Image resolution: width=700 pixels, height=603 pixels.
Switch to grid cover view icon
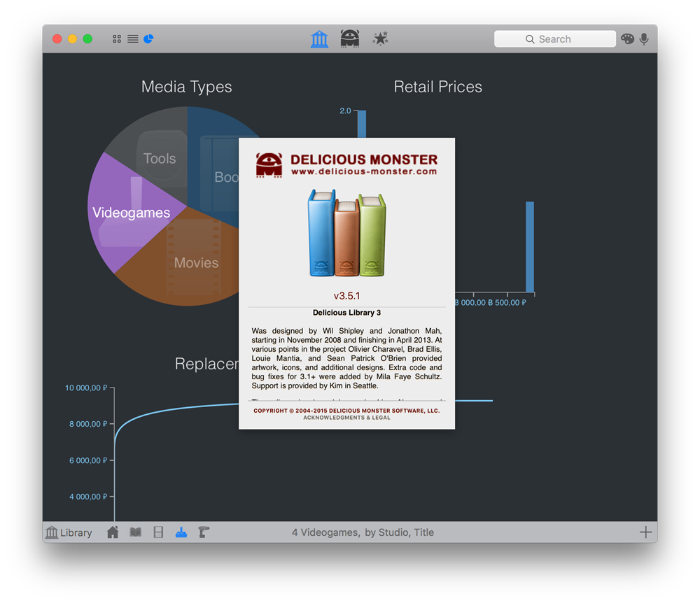click(x=116, y=38)
